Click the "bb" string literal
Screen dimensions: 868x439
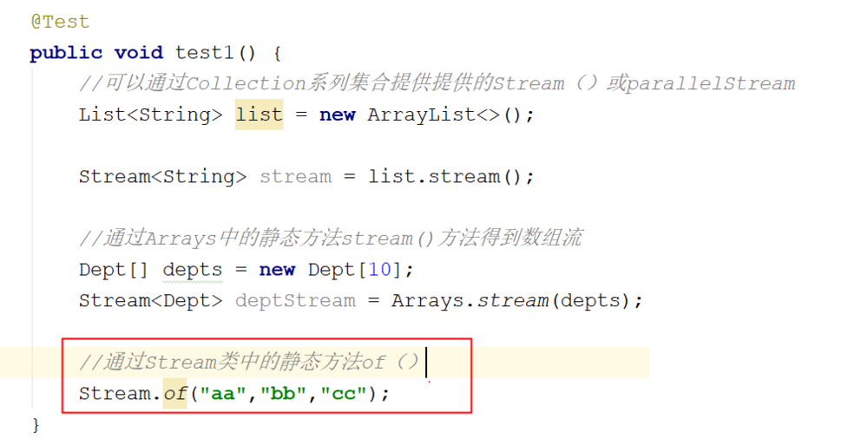(x=284, y=394)
